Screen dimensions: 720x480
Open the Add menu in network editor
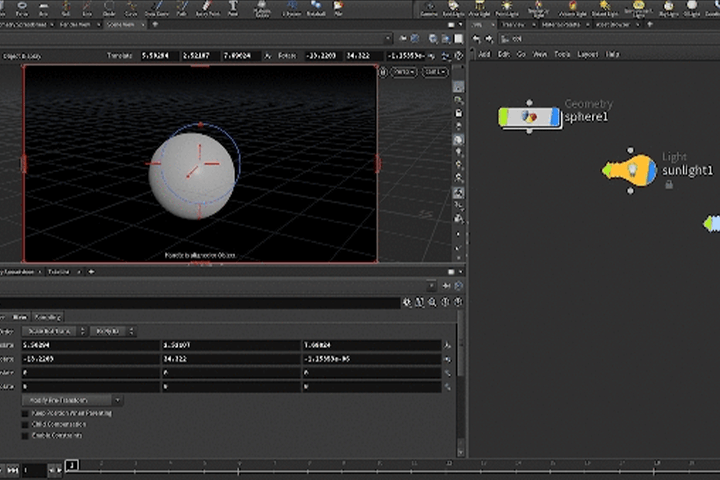[484, 54]
